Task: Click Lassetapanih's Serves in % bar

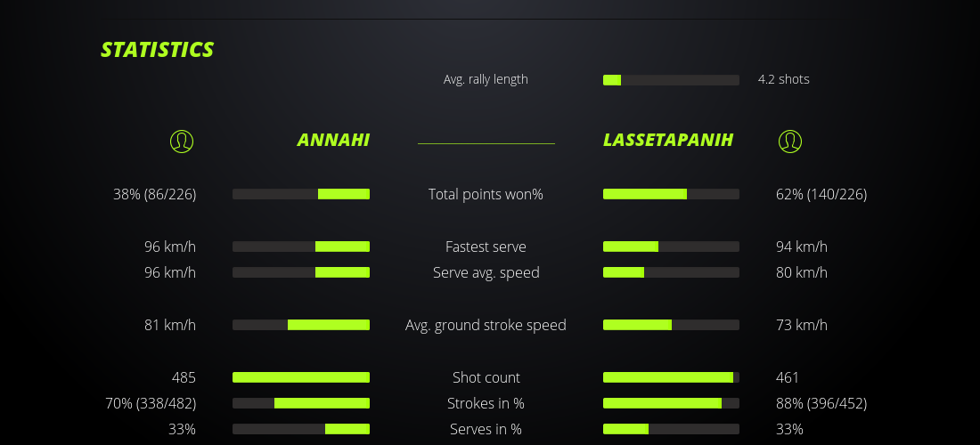Action: pos(671,429)
